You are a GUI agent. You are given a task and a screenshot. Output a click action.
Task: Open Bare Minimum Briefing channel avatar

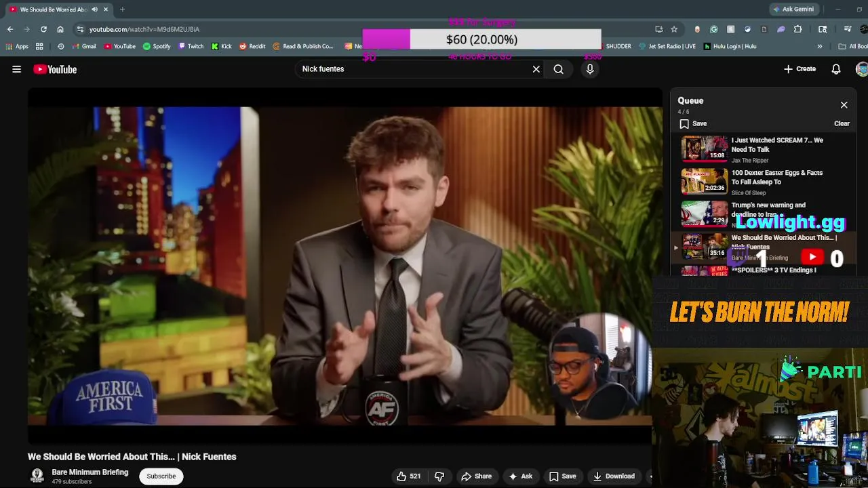click(x=37, y=476)
